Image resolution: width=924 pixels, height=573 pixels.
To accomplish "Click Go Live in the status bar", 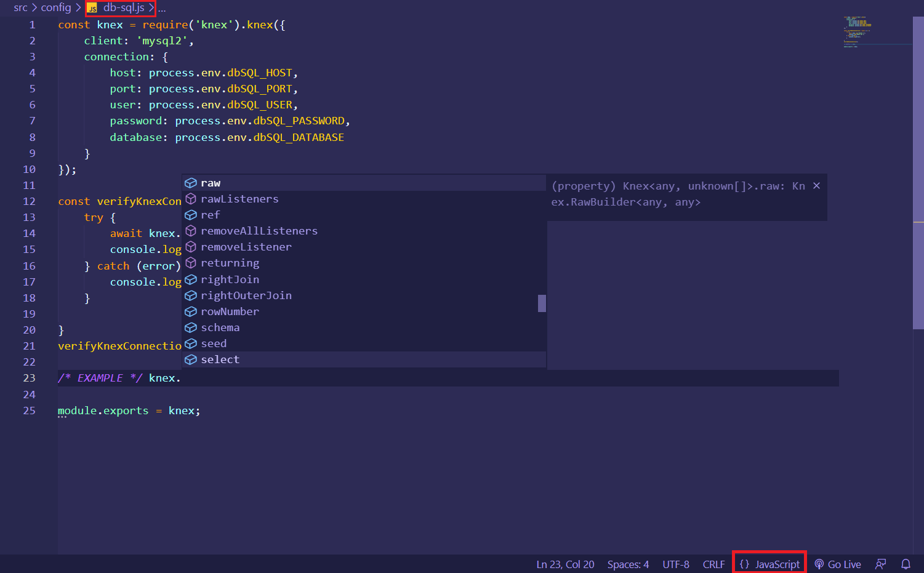I will tap(845, 564).
